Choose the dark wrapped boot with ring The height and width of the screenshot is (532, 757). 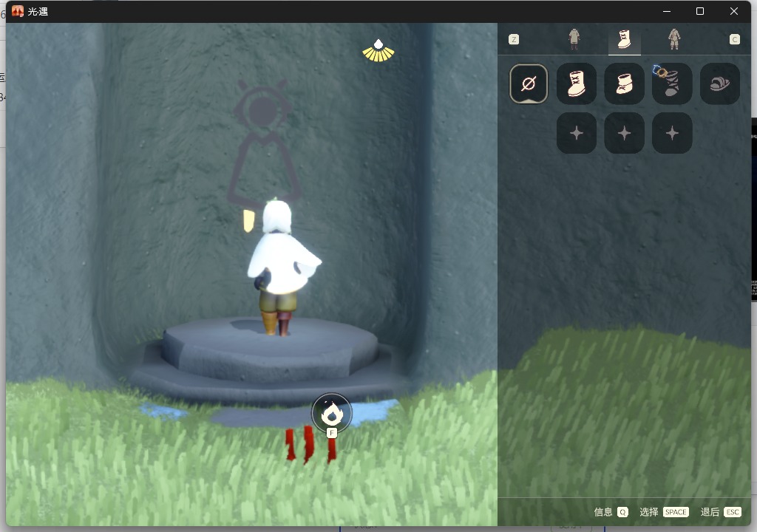[672, 83]
